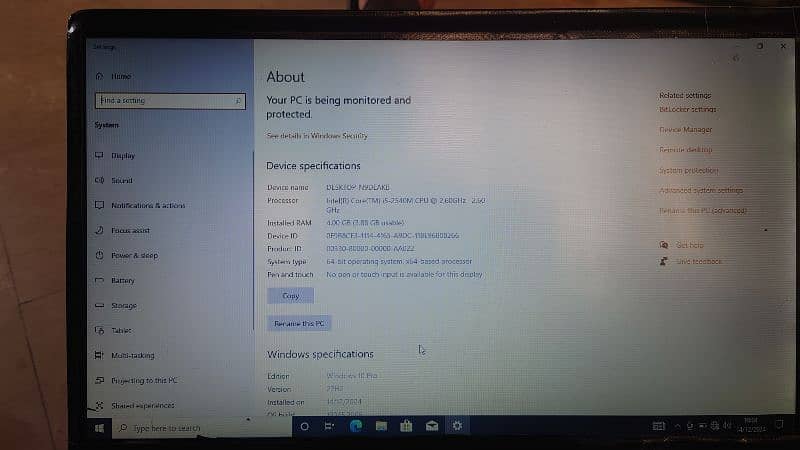
Task: Click the Get help chat icon
Action: tap(664, 245)
